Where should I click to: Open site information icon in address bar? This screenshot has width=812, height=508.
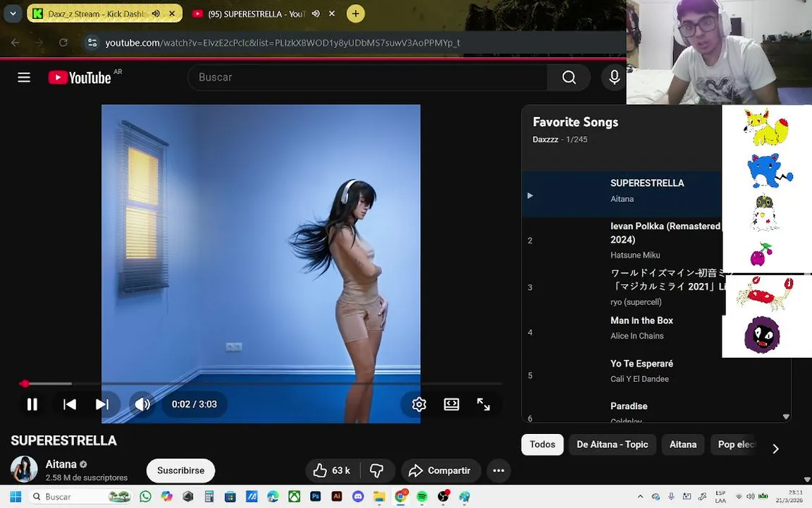[x=92, y=42]
